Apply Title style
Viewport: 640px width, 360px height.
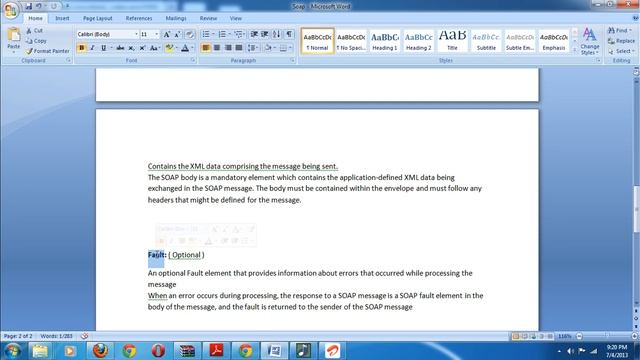(452, 41)
